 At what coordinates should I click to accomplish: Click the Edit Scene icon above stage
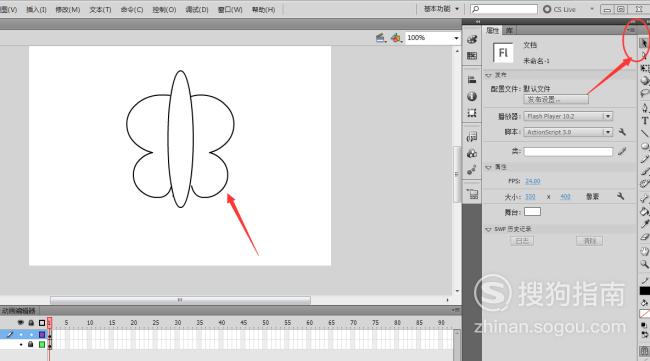point(381,38)
